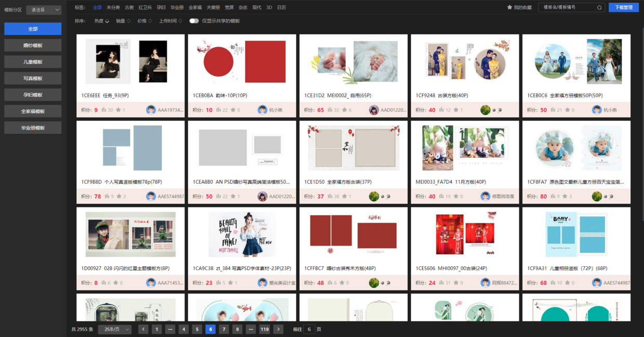
Task: Click uploader avatar on 1CE6EEE 任务_93 card
Action: pos(151,110)
